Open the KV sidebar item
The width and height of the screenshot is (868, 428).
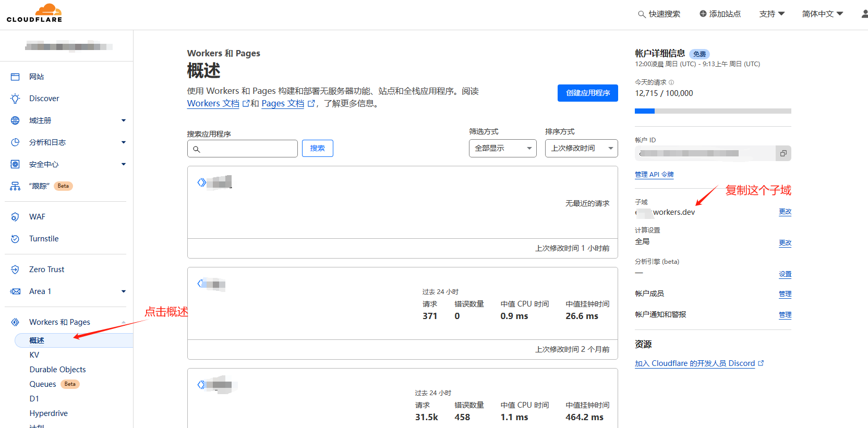(x=34, y=355)
